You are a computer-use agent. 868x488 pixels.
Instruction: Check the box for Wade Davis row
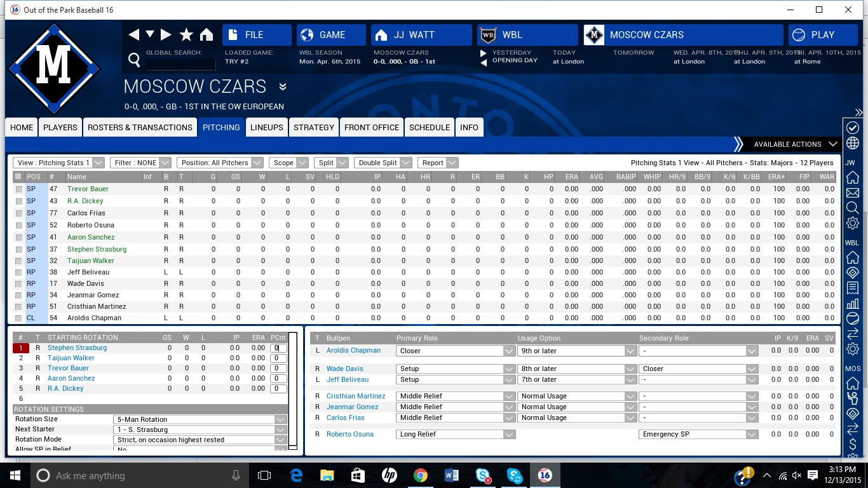pyautogui.click(x=19, y=284)
